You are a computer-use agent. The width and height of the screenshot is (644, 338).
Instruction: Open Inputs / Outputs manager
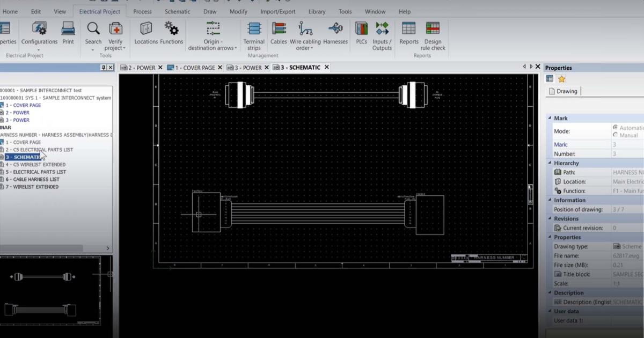(x=382, y=36)
